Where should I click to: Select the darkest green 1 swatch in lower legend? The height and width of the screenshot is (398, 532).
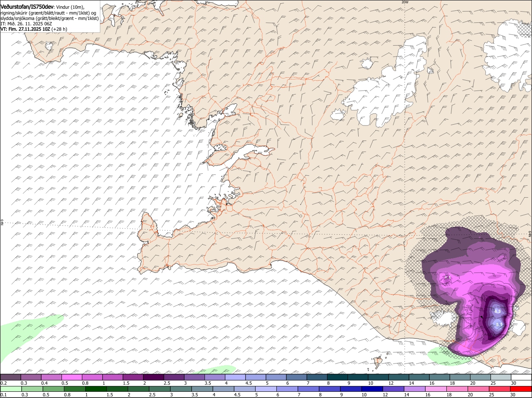(x=96, y=389)
